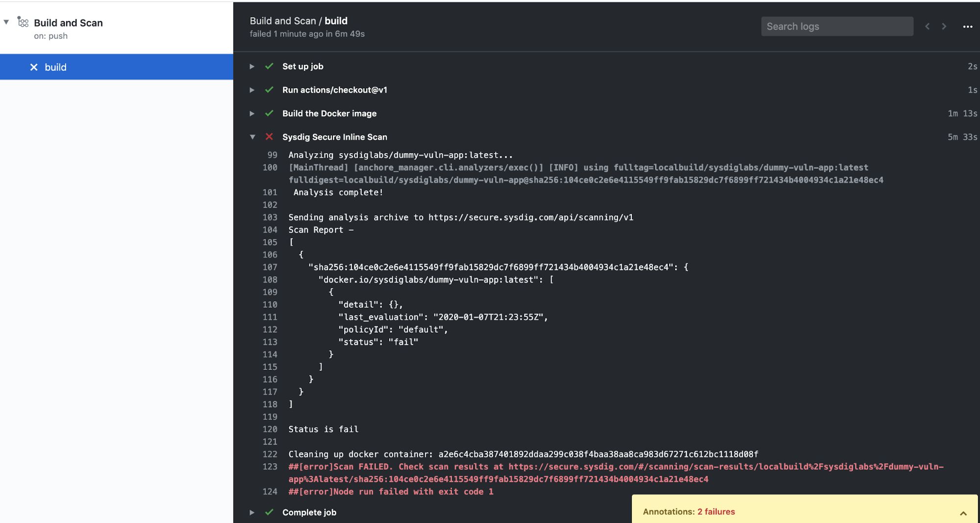Select log line number 120
Image resolution: width=980 pixels, height=523 pixels.
(x=270, y=429)
